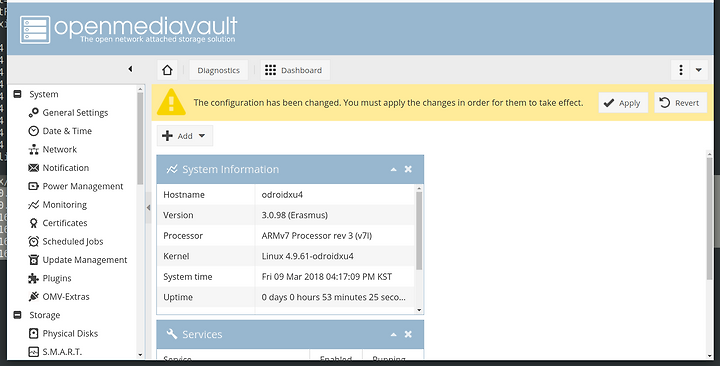Image resolution: width=720 pixels, height=366 pixels.
Task: Expand the dropdown arrow beside options menu
Action: pyautogui.click(x=698, y=70)
